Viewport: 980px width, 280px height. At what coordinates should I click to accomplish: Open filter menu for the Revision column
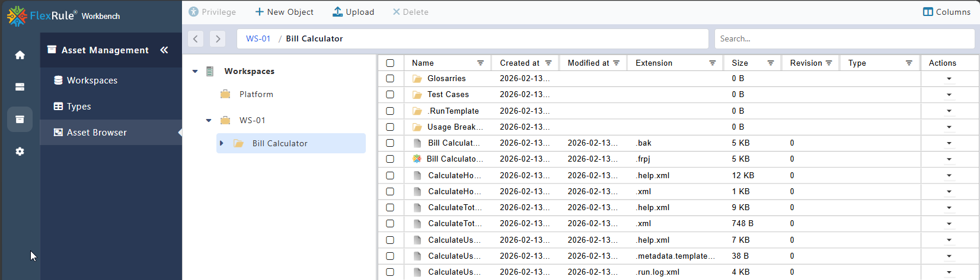(x=829, y=63)
